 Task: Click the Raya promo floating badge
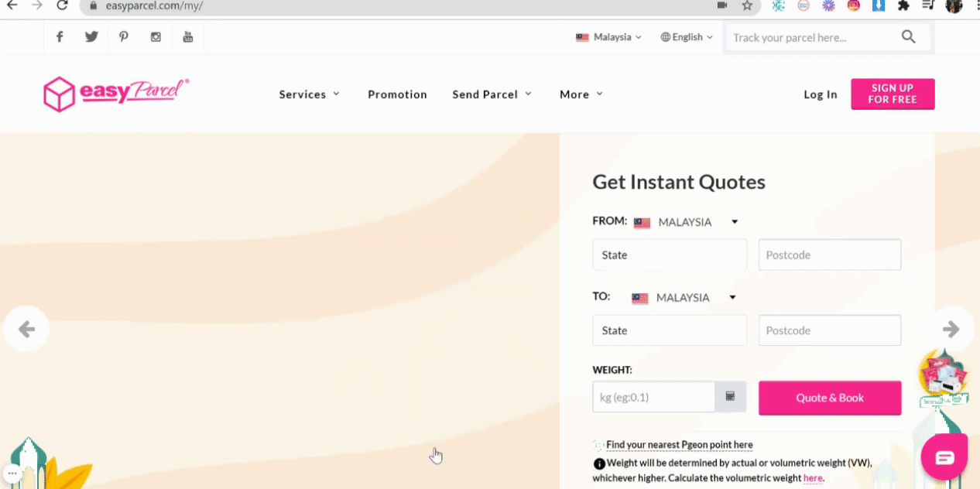pyautogui.click(x=944, y=379)
